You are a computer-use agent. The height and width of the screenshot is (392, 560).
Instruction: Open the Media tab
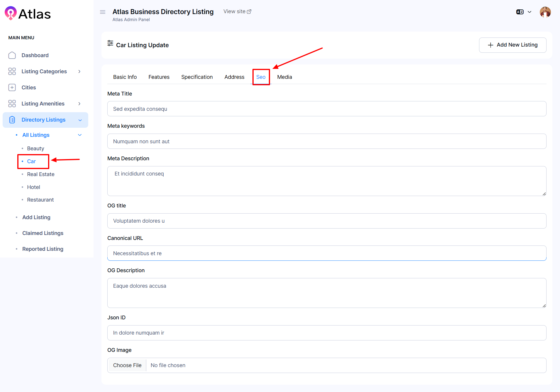click(x=284, y=77)
